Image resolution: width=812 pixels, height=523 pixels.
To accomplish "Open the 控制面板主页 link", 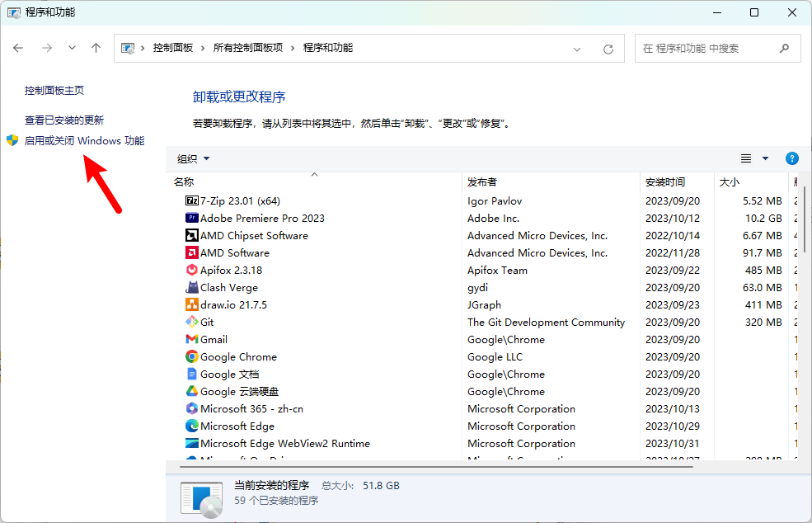I will [x=54, y=90].
